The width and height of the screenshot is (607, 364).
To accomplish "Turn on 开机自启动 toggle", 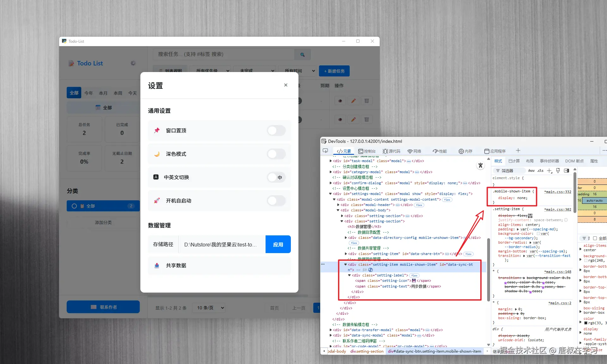I will [276, 201].
